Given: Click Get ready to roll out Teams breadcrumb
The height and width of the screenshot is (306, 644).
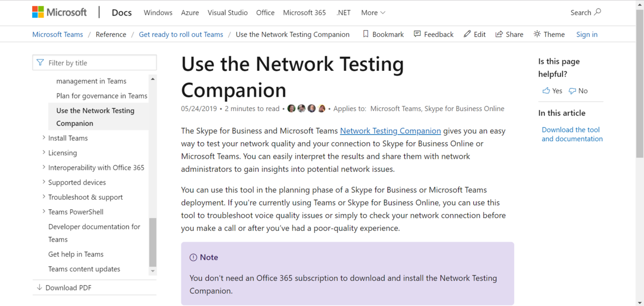Looking at the screenshot, I should (181, 34).
